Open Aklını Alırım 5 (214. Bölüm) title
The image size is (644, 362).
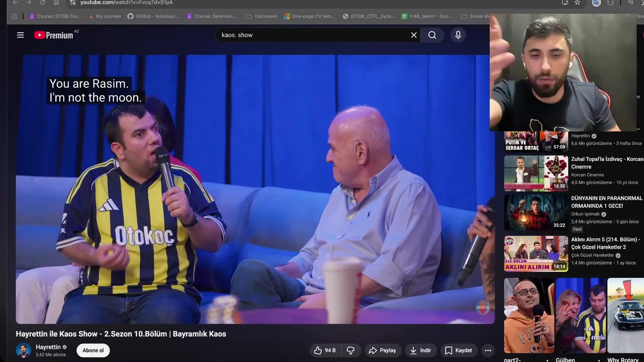coord(606,243)
